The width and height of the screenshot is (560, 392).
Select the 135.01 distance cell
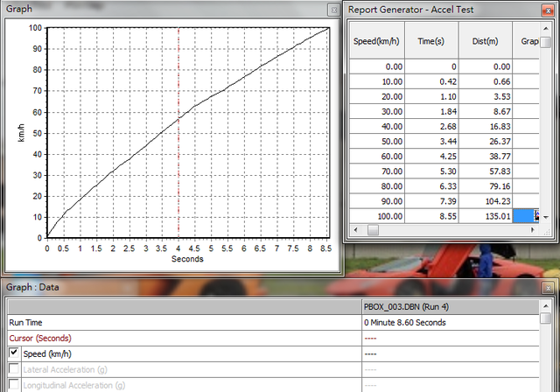click(x=486, y=216)
